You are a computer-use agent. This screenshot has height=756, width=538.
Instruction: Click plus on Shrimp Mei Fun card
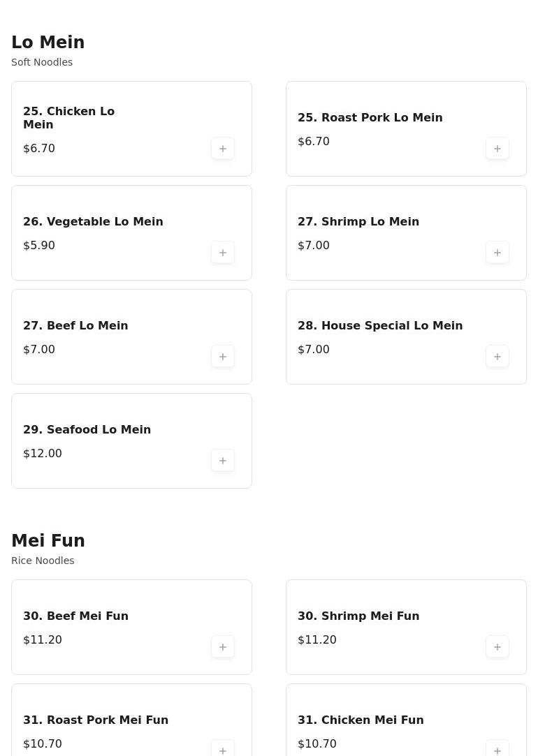[x=497, y=647]
